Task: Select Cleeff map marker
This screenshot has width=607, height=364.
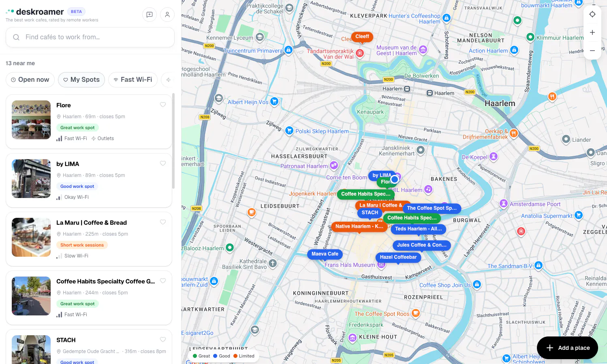Action: [362, 36]
